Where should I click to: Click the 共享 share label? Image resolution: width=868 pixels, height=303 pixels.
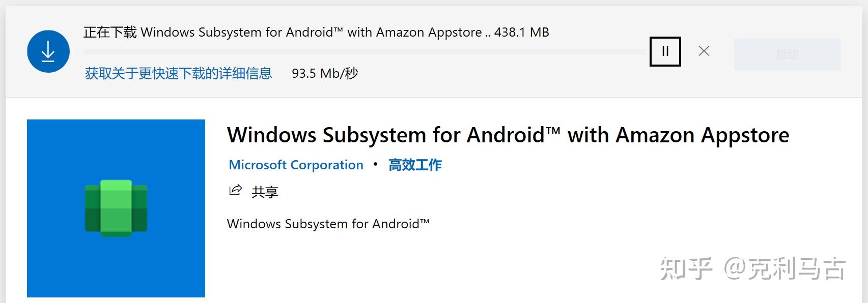click(x=265, y=192)
